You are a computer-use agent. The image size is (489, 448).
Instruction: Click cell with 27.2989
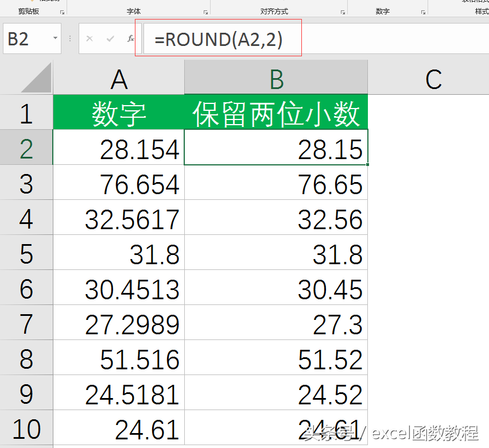click(119, 322)
